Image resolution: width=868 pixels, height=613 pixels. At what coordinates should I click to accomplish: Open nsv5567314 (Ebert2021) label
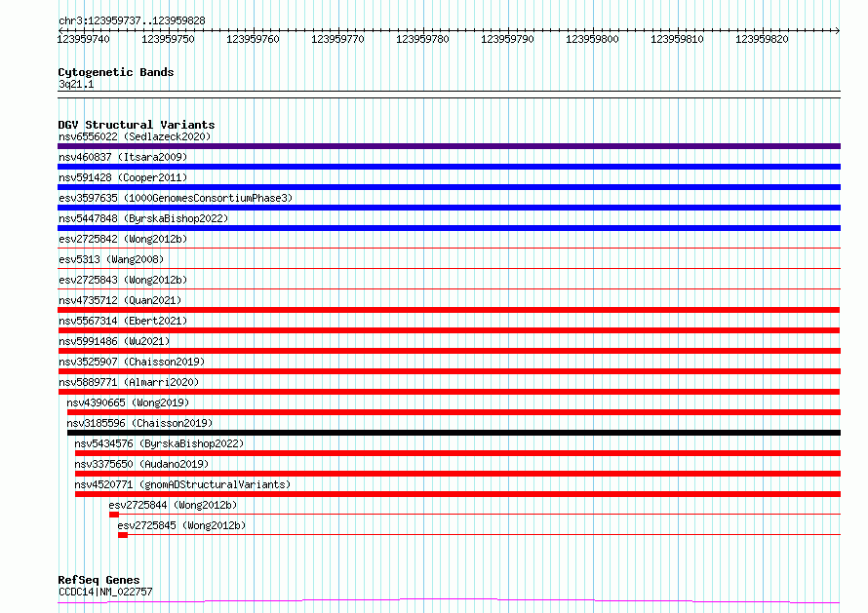pos(123,321)
